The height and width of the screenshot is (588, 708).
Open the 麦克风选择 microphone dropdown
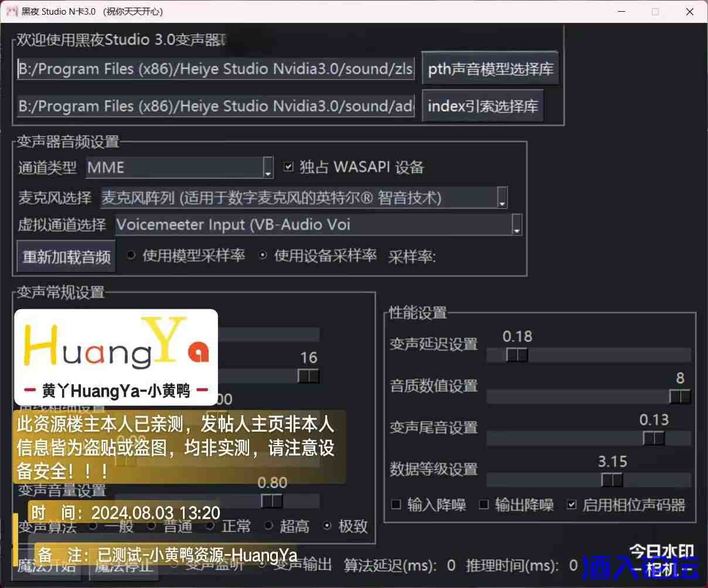coord(501,197)
